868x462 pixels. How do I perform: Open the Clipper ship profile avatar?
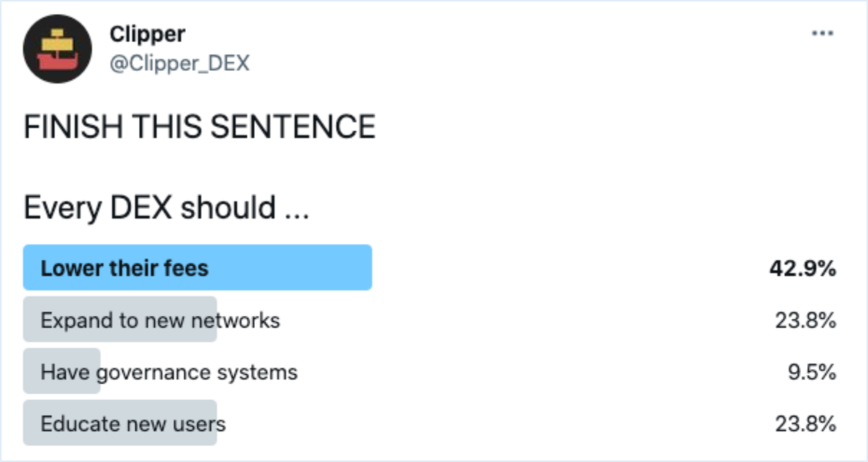point(57,49)
